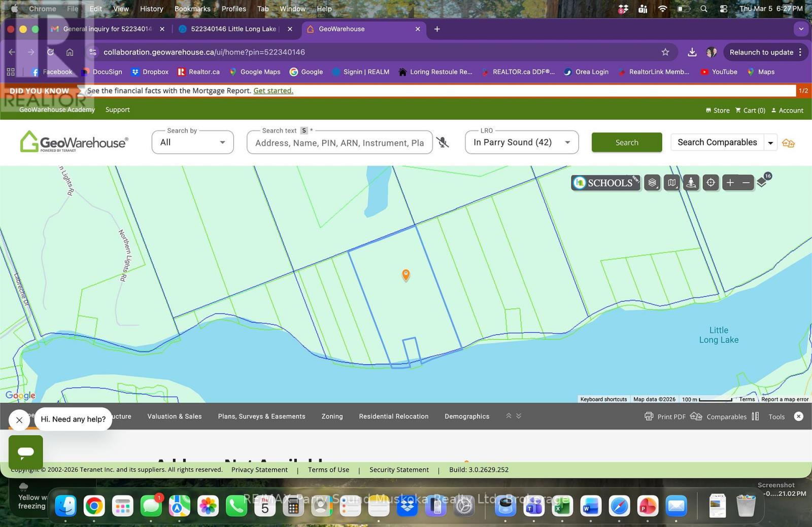Screen dimensions: 812x527
Task: Open Safari from the Dock
Action: click(x=620, y=506)
